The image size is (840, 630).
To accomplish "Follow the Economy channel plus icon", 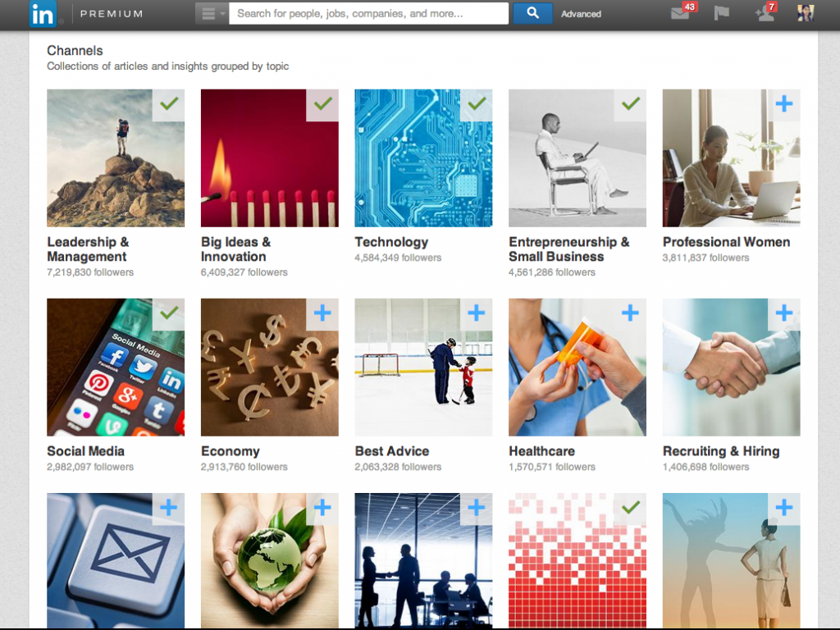I will [x=322, y=313].
